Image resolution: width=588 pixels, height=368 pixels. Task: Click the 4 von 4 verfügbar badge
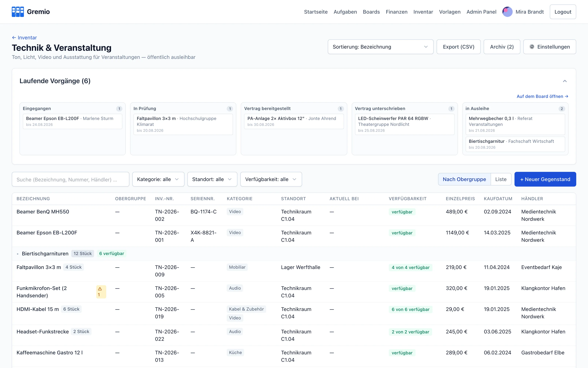coord(410,268)
